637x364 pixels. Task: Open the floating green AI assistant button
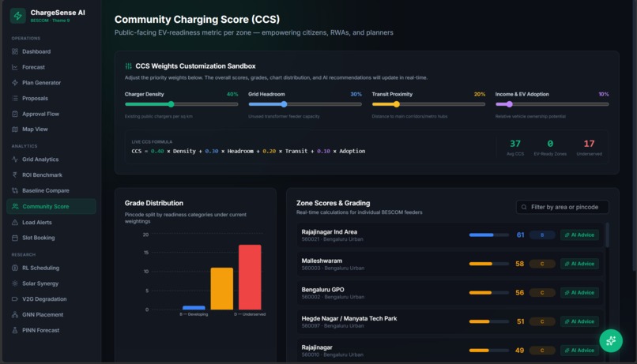611,341
